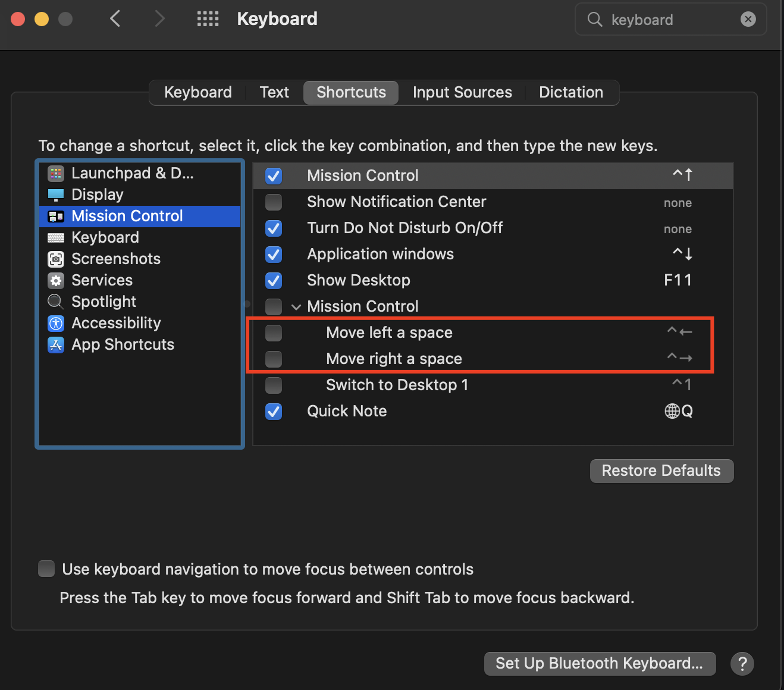Enable Move left a space checkbox

[274, 333]
